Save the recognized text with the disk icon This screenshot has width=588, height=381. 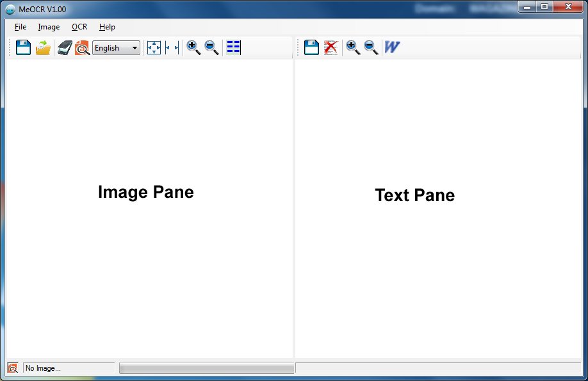tap(311, 47)
